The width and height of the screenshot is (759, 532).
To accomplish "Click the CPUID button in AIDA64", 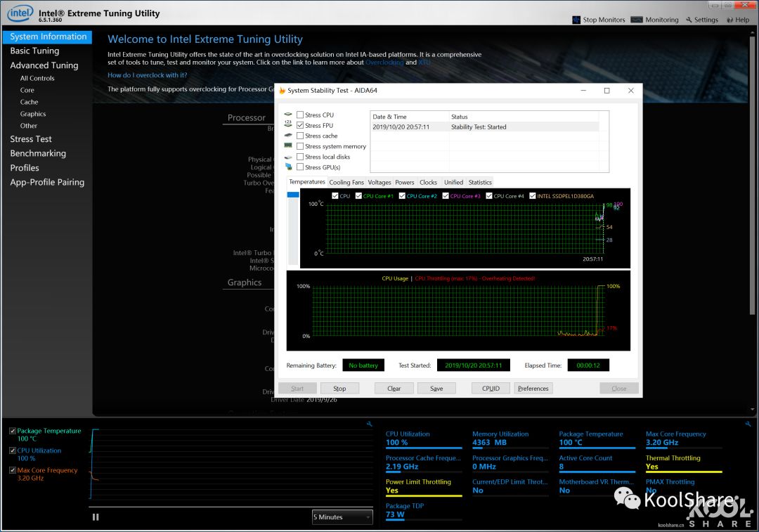I will coord(491,388).
